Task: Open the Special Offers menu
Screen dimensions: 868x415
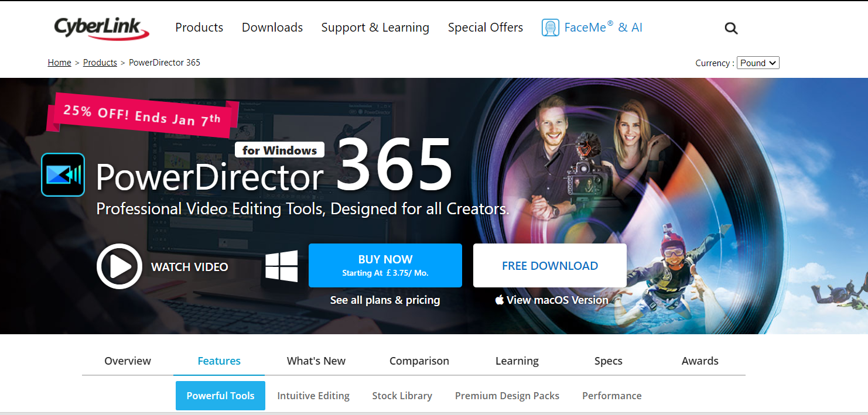Action: point(486,28)
